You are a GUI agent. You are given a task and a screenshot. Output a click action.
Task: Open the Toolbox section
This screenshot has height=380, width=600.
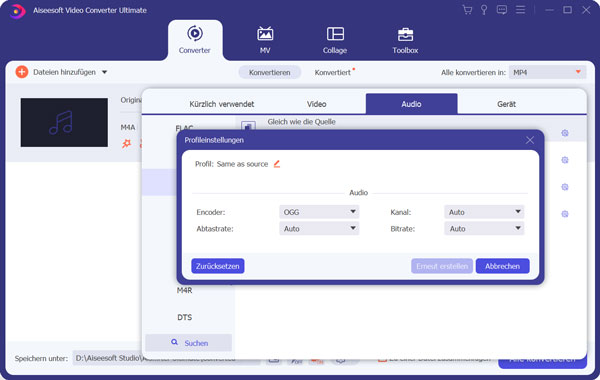(405, 41)
